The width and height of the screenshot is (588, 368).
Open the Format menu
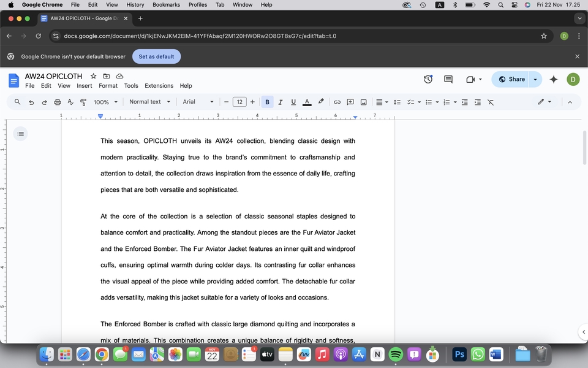[x=108, y=86]
